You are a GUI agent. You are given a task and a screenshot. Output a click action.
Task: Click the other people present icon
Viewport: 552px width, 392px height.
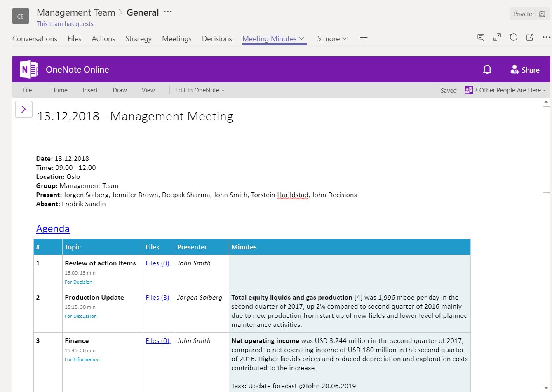(x=469, y=90)
